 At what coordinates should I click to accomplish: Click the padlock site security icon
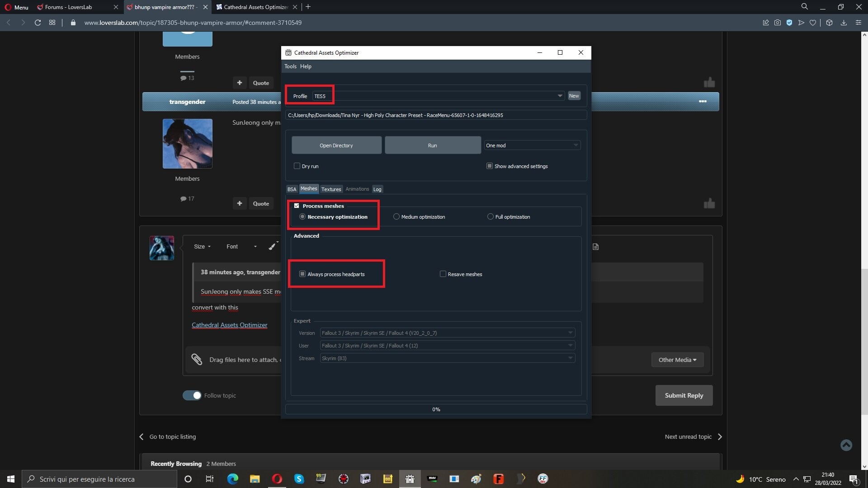(73, 23)
